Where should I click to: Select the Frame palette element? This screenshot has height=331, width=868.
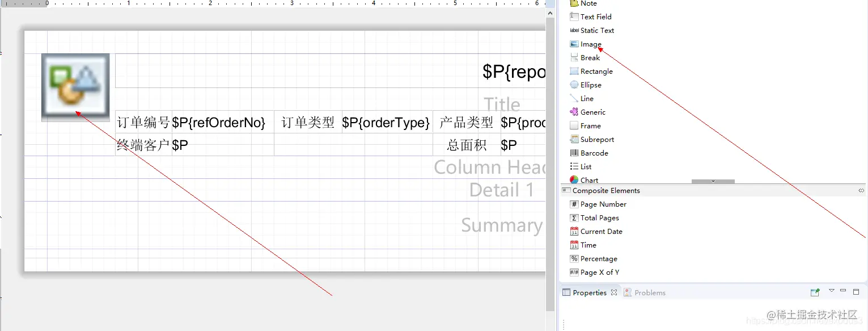tap(586, 126)
